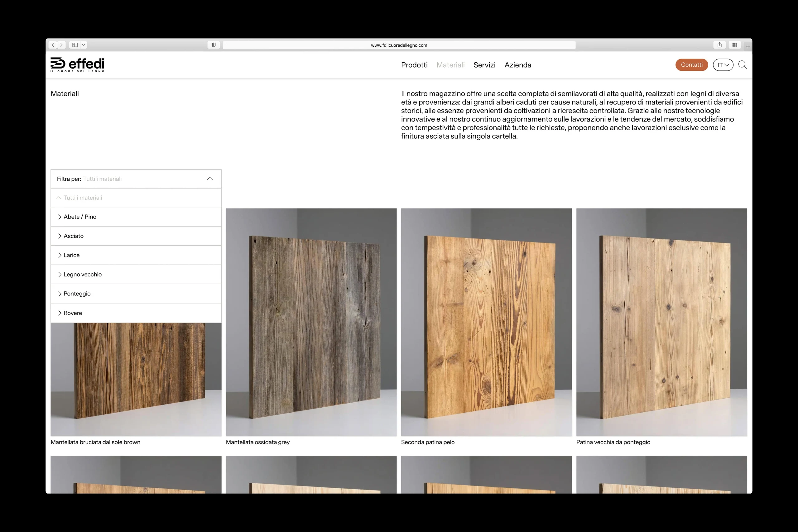
Task: Open the Prodotti menu
Action: [x=414, y=65]
